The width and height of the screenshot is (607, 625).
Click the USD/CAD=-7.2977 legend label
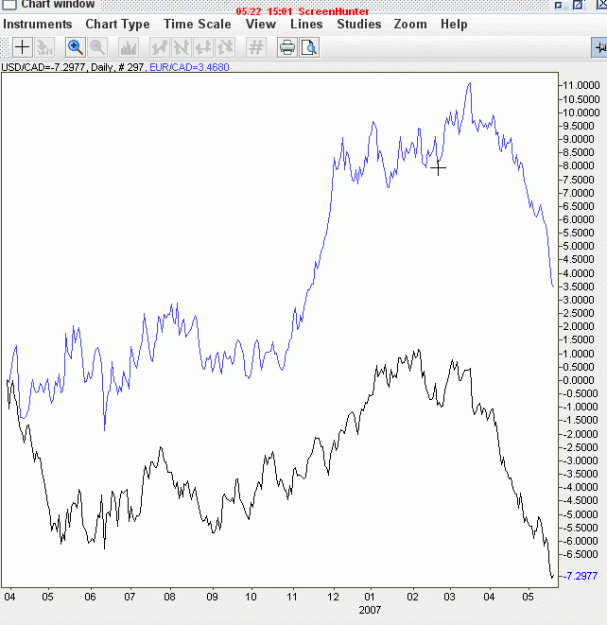pyautogui.click(x=43, y=67)
